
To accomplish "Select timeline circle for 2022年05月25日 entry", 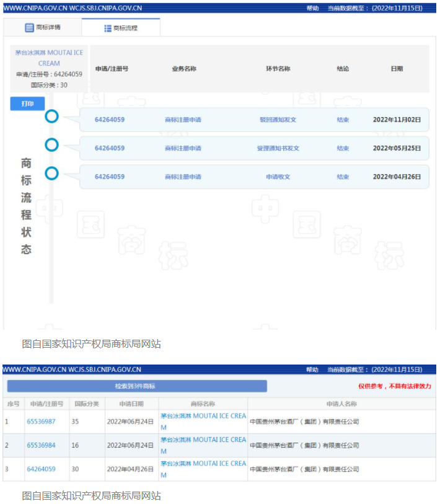I will pos(51,145).
